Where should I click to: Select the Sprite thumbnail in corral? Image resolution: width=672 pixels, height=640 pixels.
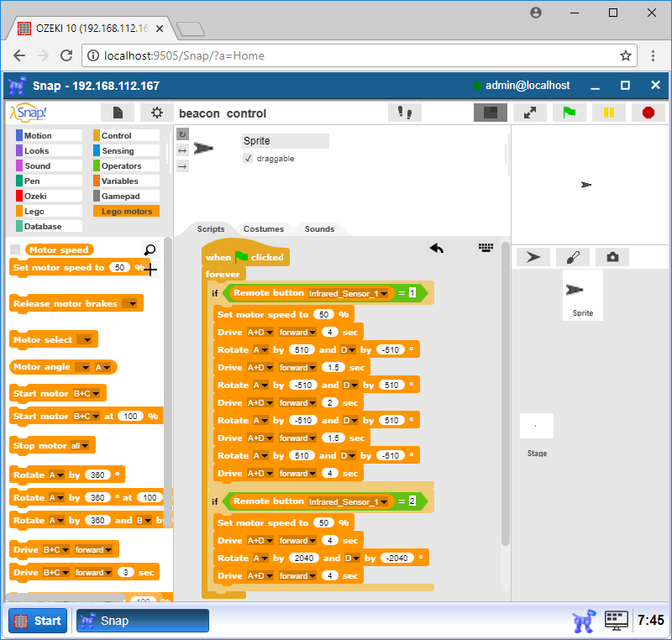[583, 295]
